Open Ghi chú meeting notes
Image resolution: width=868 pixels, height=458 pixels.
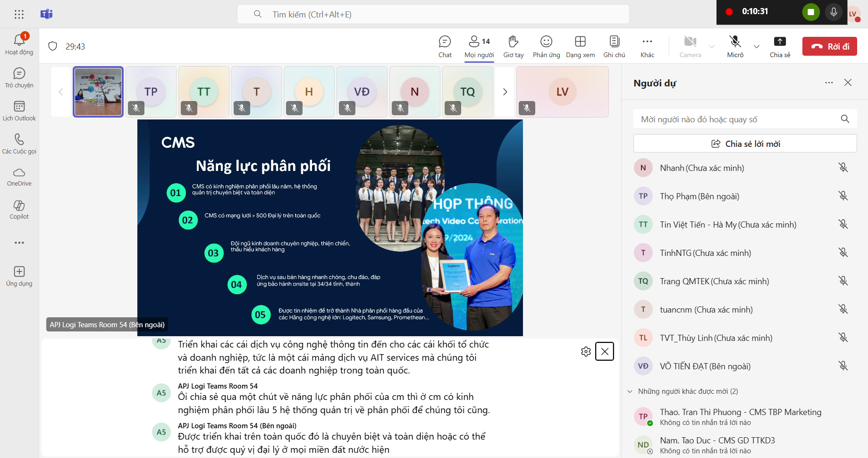click(x=614, y=47)
